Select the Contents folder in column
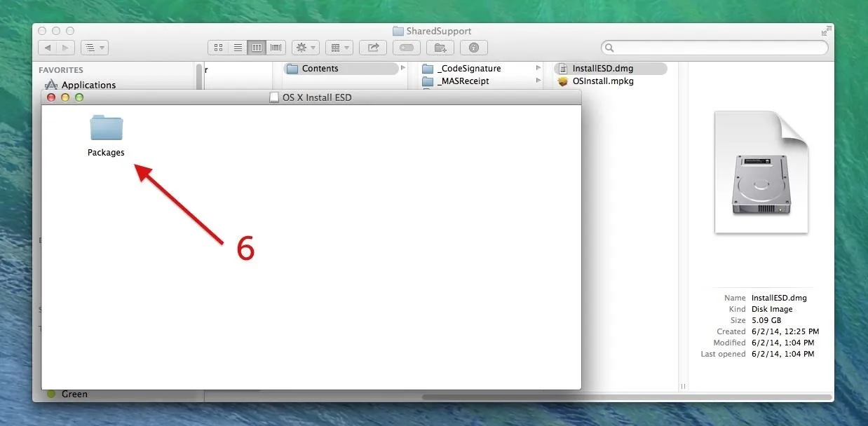Screen dimensions: 868x426 [x=320, y=69]
